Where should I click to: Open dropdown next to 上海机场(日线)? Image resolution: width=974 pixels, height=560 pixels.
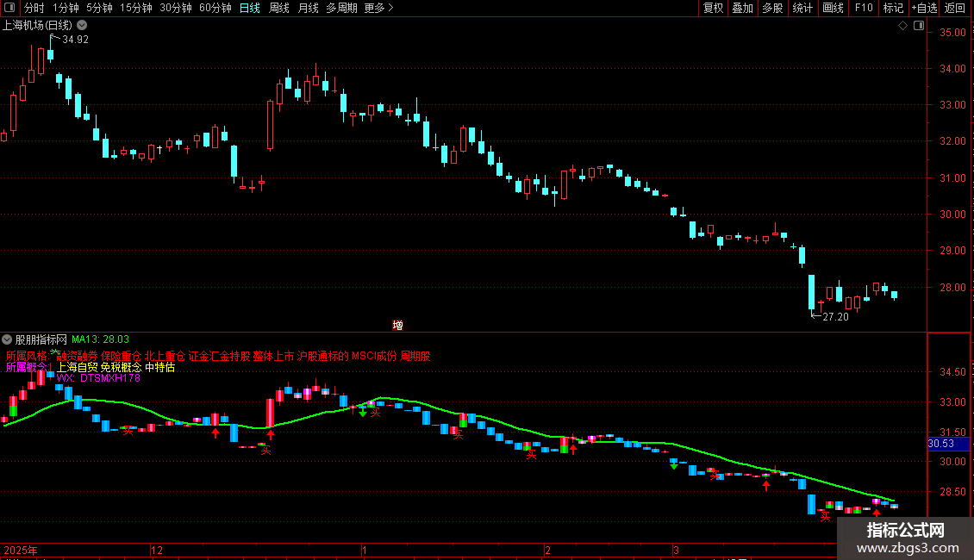(x=82, y=26)
